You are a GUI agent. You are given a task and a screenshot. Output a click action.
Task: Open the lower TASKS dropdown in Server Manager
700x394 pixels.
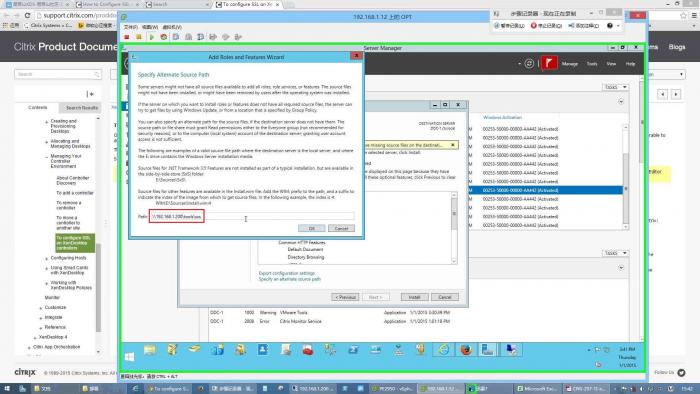pyautogui.click(x=615, y=253)
